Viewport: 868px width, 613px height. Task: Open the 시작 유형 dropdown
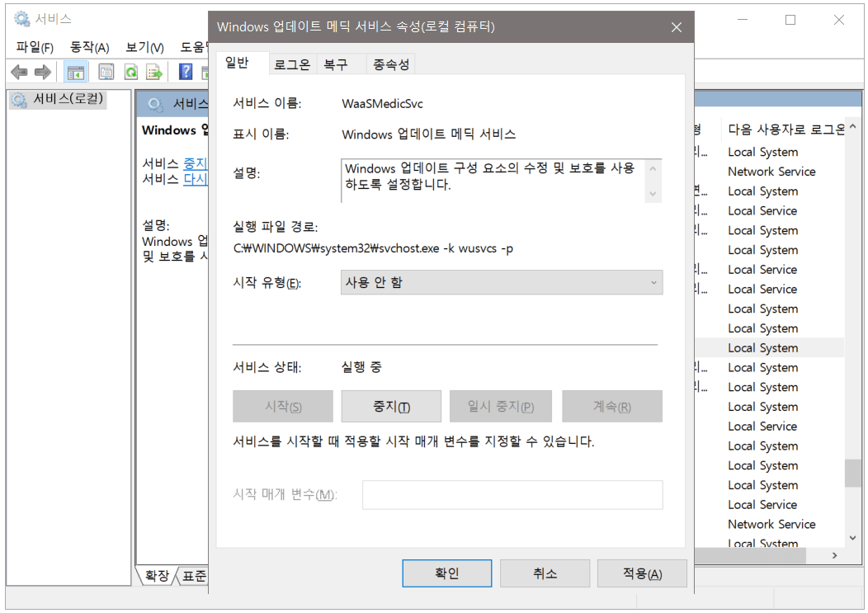501,282
